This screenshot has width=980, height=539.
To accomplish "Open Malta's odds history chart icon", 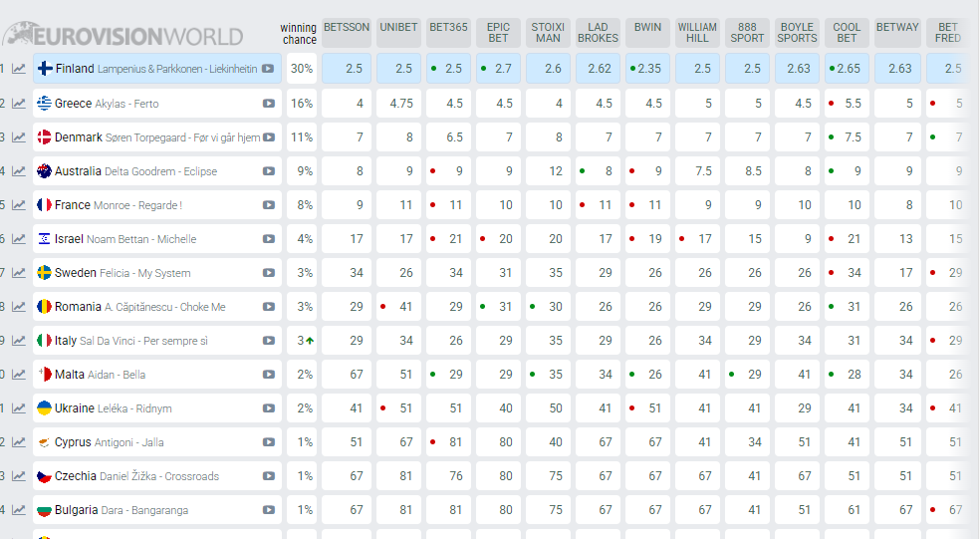I will pos(19,374).
